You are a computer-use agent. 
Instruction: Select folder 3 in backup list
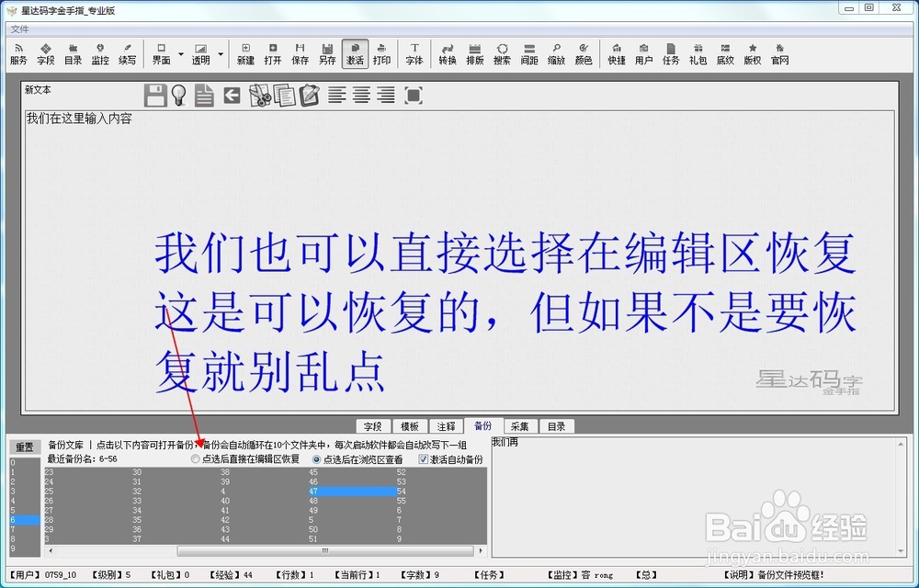click(25, 492)
